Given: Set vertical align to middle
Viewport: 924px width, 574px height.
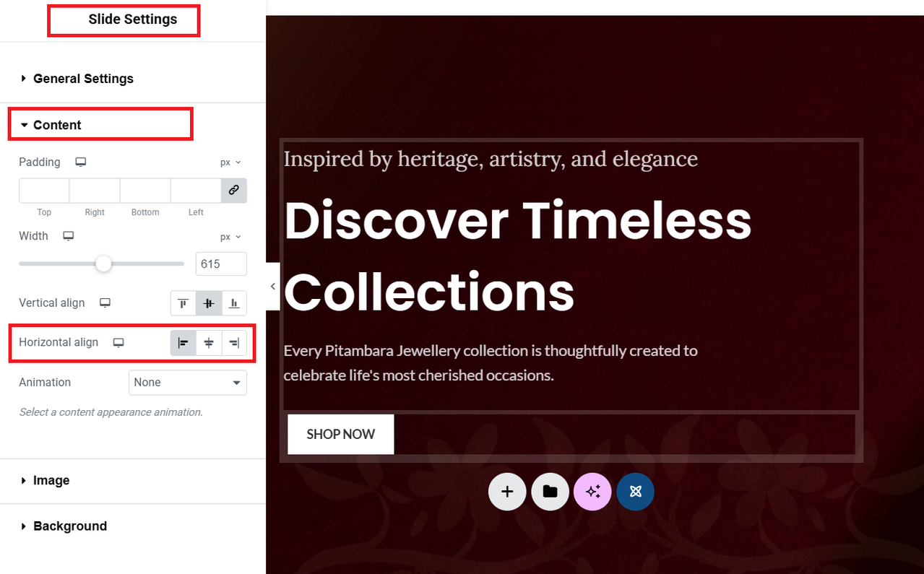Looking at the screenshot, I should [209, 303].
